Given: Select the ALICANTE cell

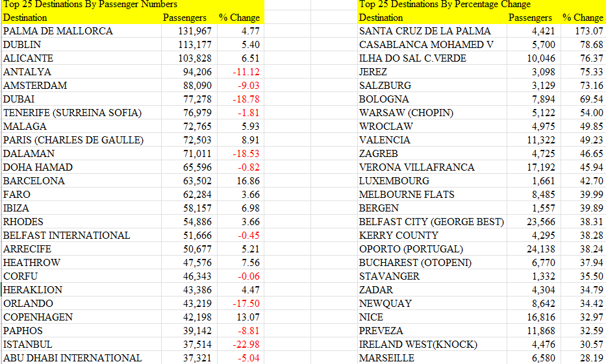Looking at the screenshot, I should tap(81, 58).
